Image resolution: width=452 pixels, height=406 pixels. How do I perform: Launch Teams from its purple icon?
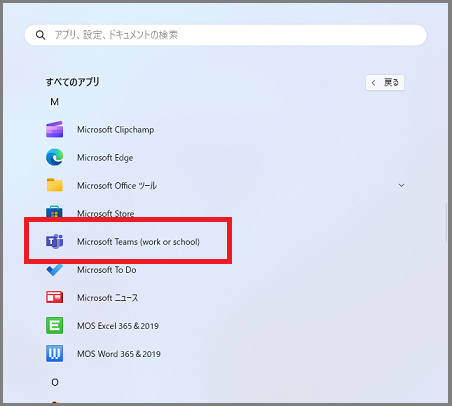pyautogui.click(x=54, y=241)
